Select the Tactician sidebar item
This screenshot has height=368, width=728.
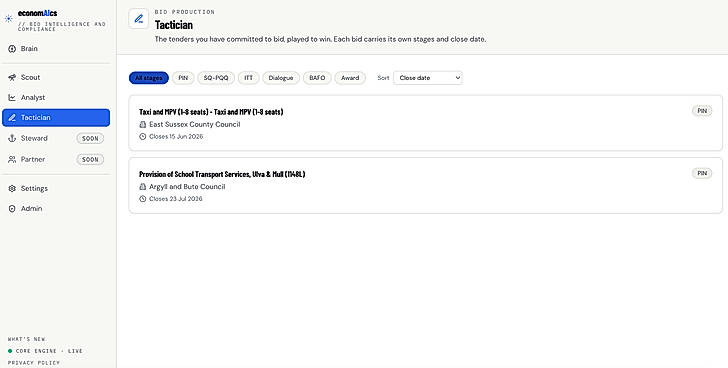[x=56, y=117]
